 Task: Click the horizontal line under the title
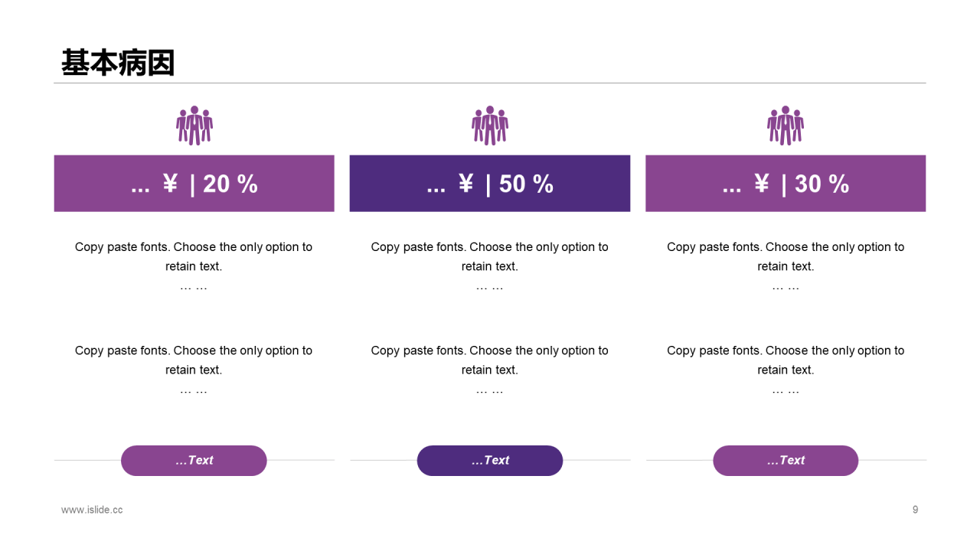pos(490,83)
